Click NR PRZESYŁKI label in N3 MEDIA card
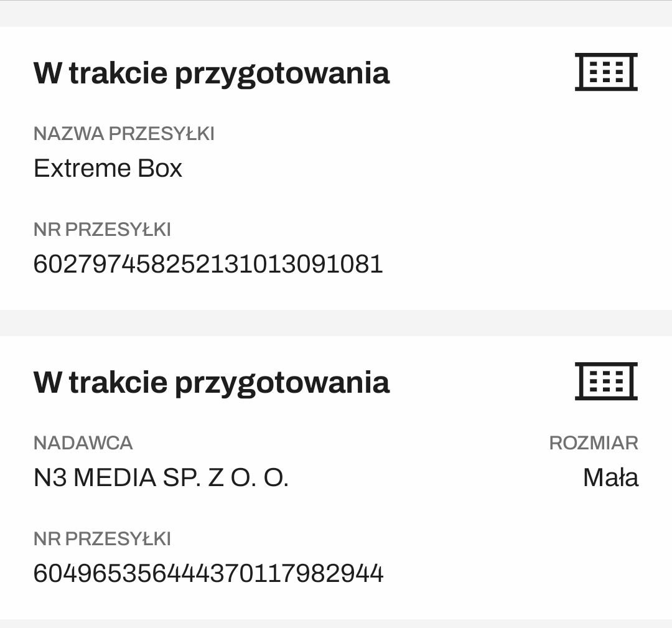672x628 pixels. (x=102, y=539)
